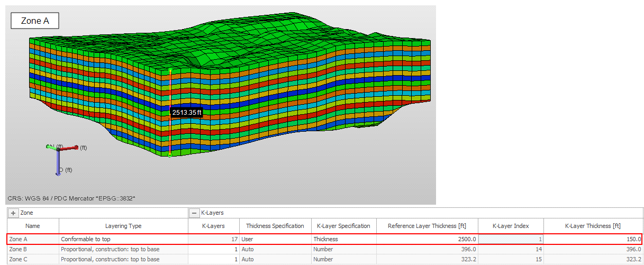Open Zone A Layering Type dropdown
The width and height of the screenshot is (644, 265).
123,239
